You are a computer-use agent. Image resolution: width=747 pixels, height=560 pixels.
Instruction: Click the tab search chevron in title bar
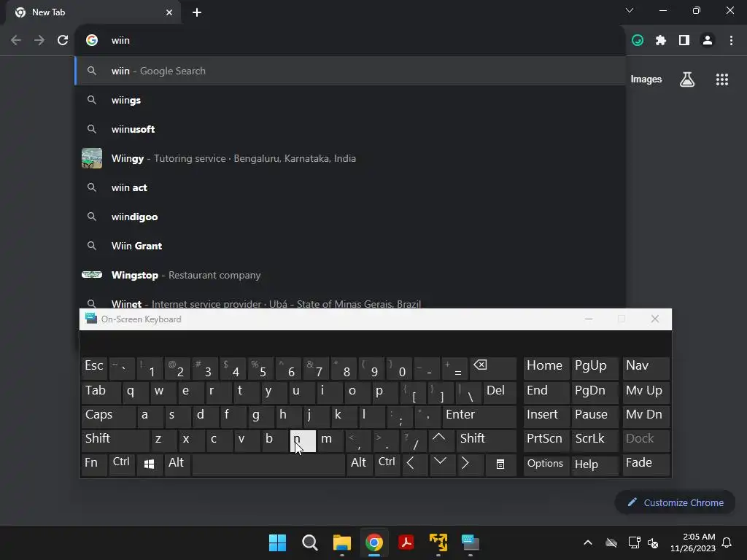(630, 10)
